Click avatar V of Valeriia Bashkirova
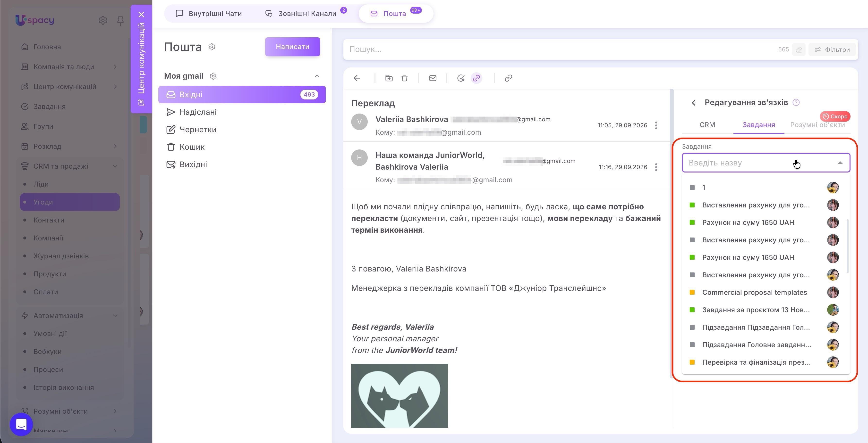Image resolution: width=868 pixels, height=443 pixels. click(x=359, y=122)
